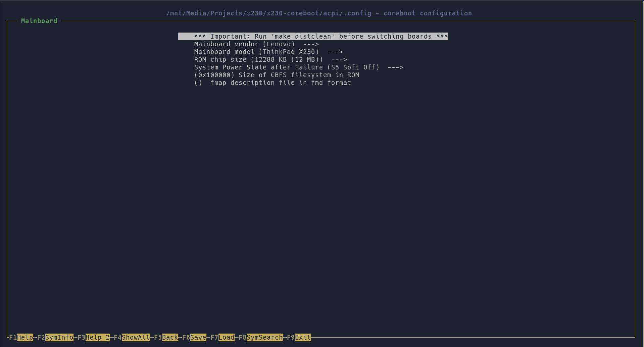644x347 pixels.
Task: Select the 'make distclean' Important notice line
Action: click(x=313, y=36)
